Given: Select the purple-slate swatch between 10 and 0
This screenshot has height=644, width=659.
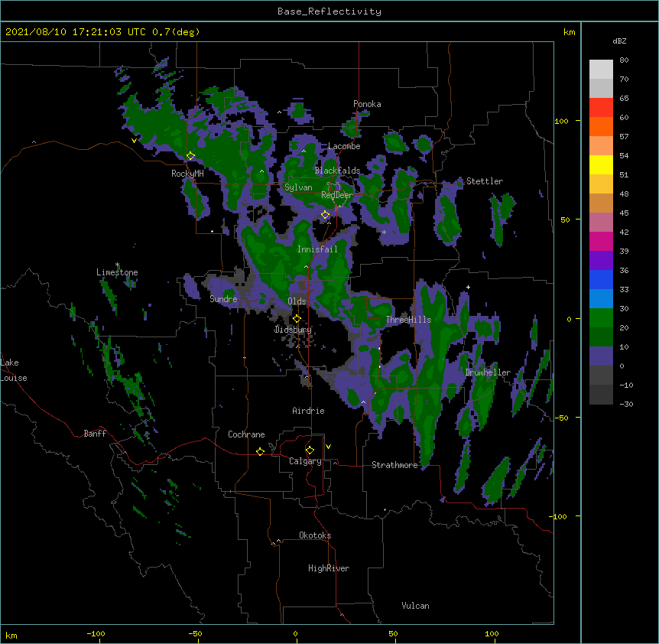Looking at the screenshot, I should [601, 356].
